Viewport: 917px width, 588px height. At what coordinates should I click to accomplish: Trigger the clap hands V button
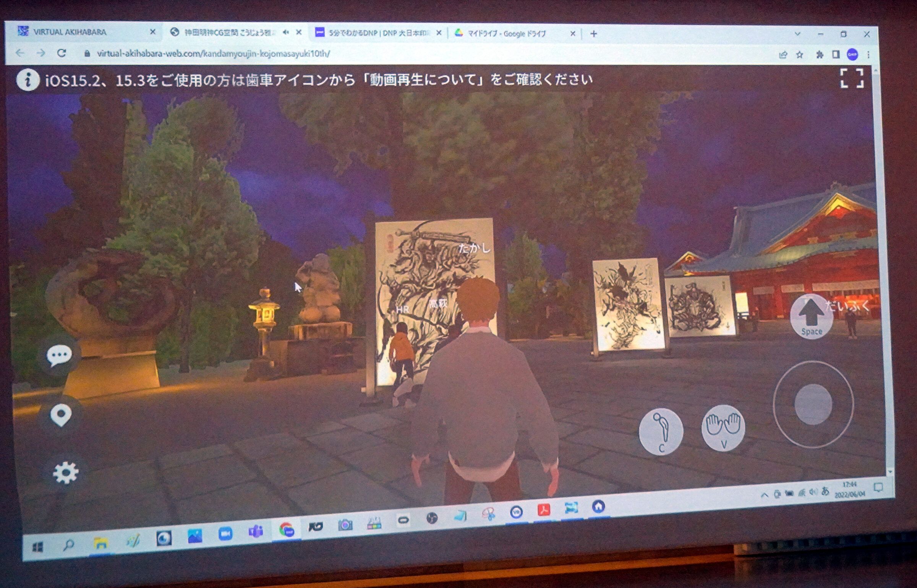pyautogui.click(x=723, y=428)
